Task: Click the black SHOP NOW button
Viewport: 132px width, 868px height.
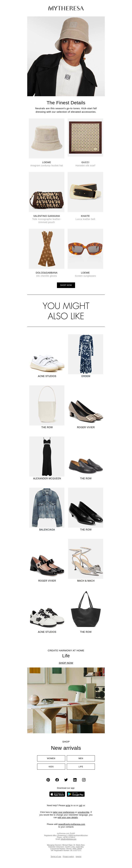Action: coord(66,285)
